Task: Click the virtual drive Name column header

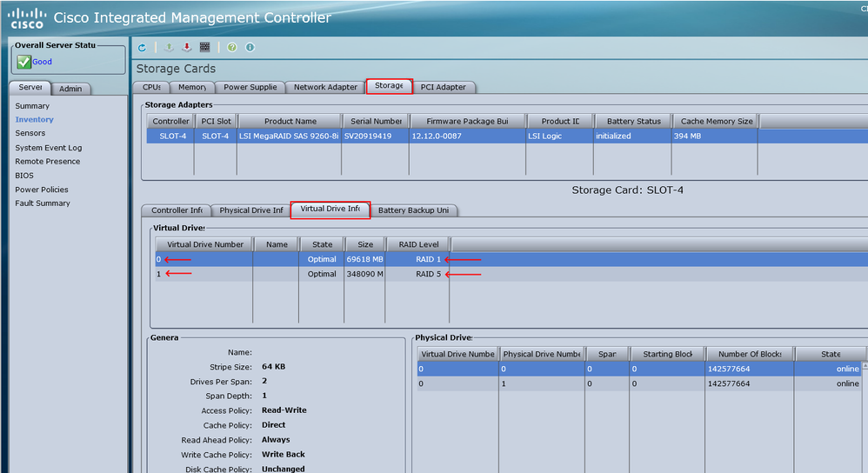Action: [x=277, y=244]
